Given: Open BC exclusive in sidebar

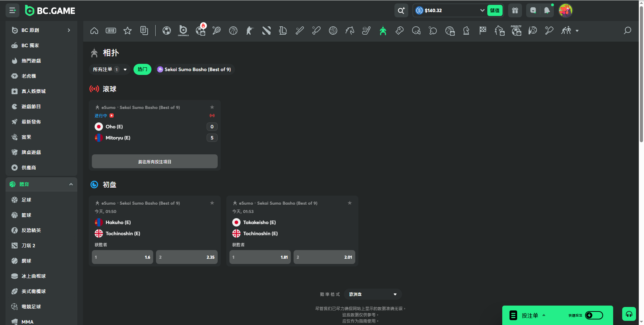Looking at the screenshot, I should pyautogui.click(x=42, y=45).
